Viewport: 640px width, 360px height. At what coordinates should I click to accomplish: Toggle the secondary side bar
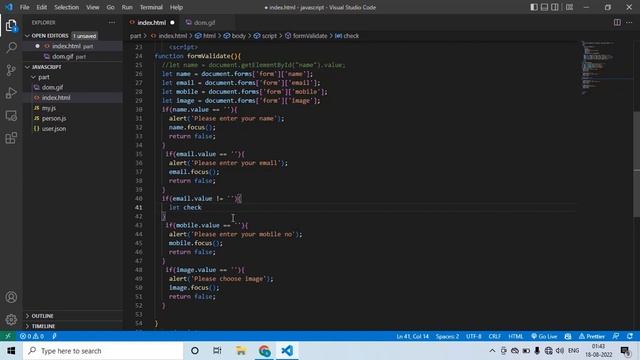tap(555, 7)
